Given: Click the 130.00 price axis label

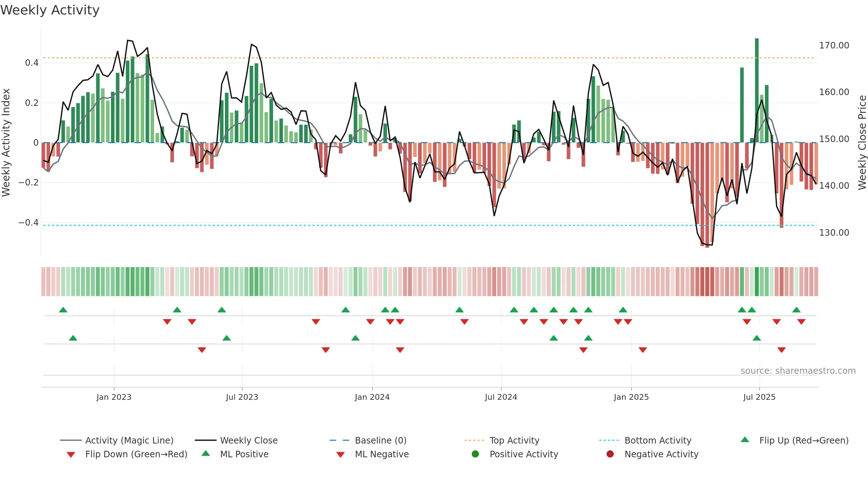Looking at the screenshot, I should pyautogui.click(x=834, y=232).
